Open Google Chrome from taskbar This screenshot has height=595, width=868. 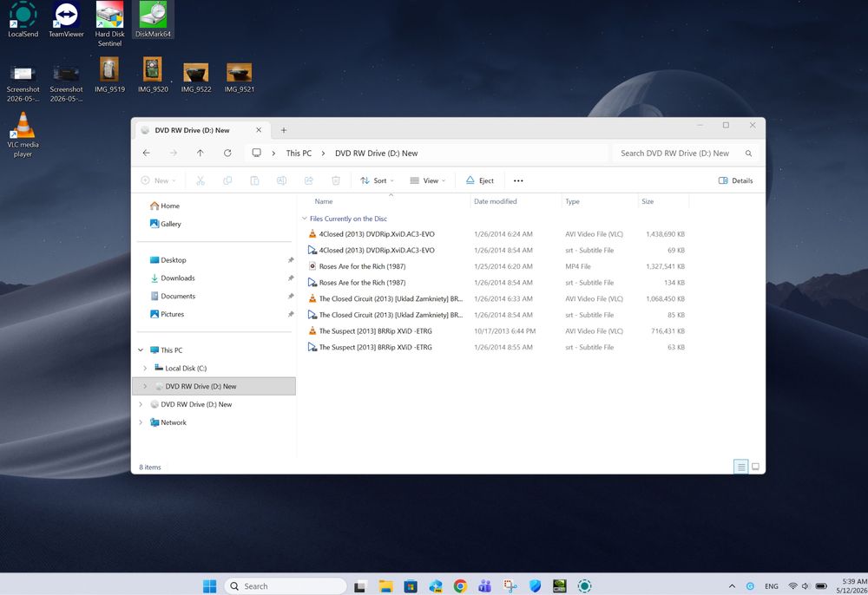tap(460, 586)
